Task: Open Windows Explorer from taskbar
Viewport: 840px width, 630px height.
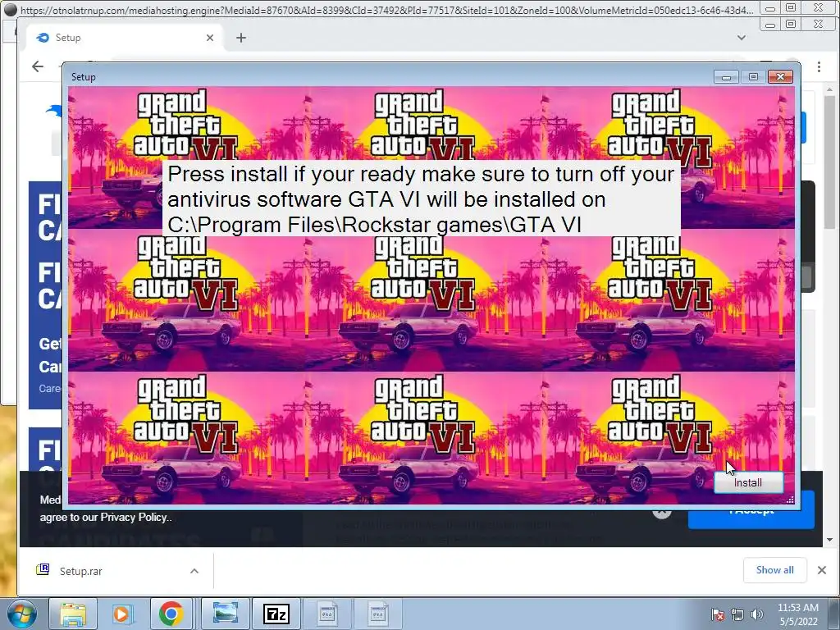Action: [x=73, y=614]
